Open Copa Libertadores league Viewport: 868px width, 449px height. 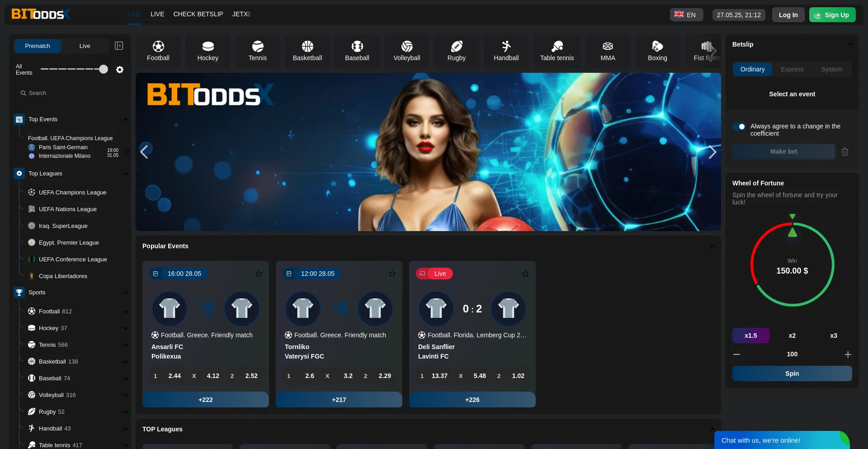(x=63, y=276)
